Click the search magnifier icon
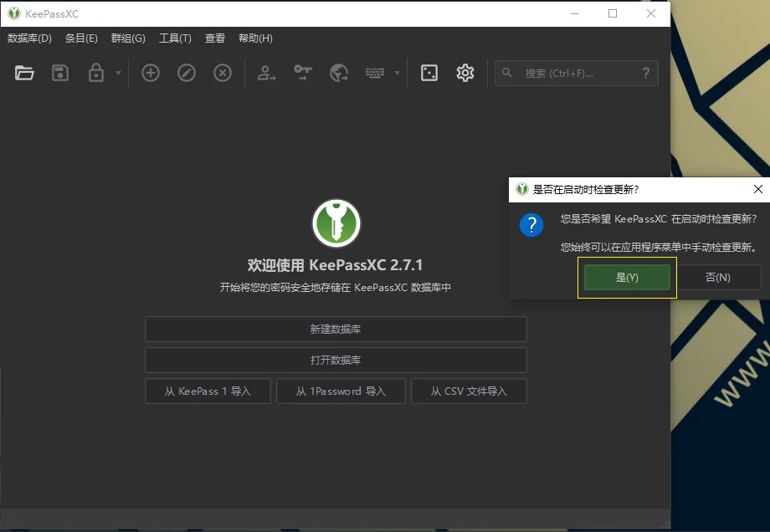770x532 pixels. coord(507,73)
